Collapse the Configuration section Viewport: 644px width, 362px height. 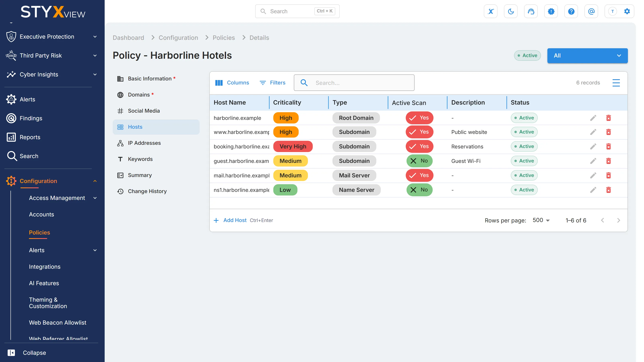[x=51, y=181]
